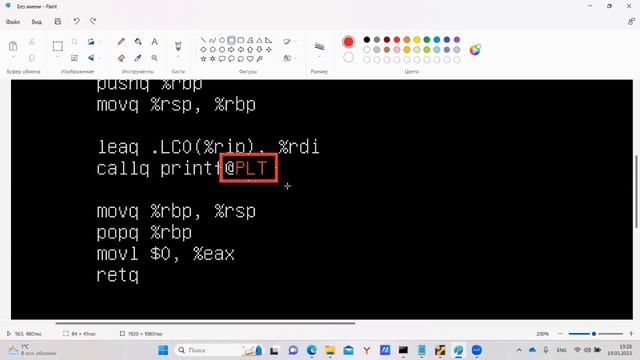Select the Brushes tool
This screenshot has height=360, width=640.
178,45
